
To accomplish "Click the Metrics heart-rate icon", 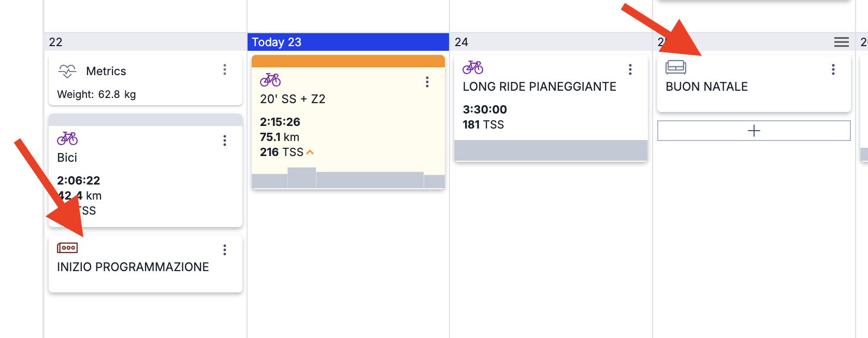I will (x=67, y=71).
